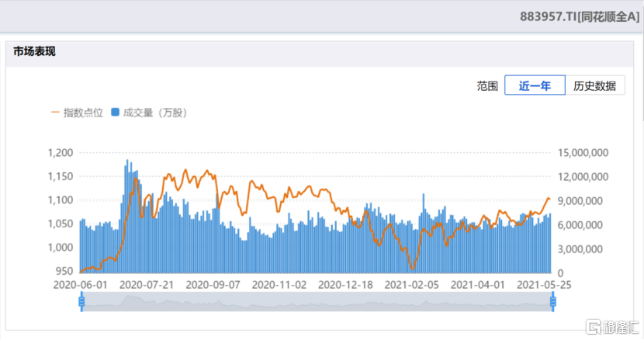
Task: Toggle the 成交量（万股） legend label
Action: [x=154, y=113]
